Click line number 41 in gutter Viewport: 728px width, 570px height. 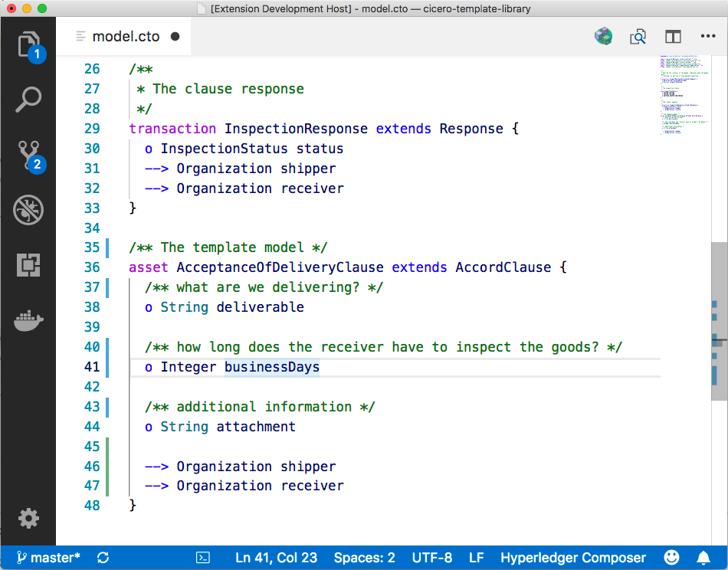point(92,367)
